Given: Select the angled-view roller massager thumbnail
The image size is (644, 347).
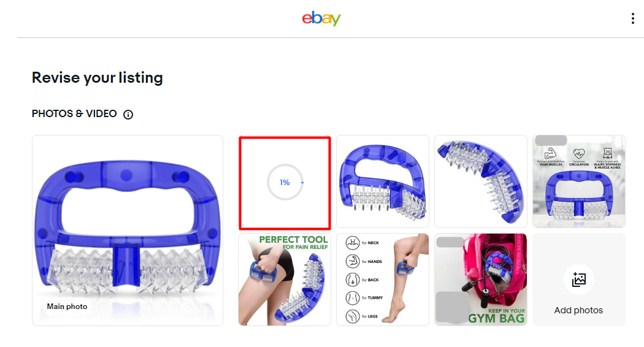Looking at the screenshot, I should click(382, 181).
